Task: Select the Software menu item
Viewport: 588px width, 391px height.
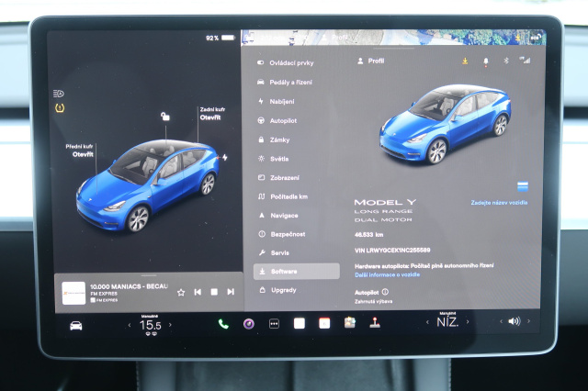Action: coord(296,271)
